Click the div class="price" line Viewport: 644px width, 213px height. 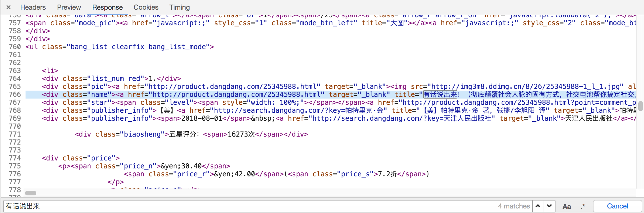pos(81,158)
